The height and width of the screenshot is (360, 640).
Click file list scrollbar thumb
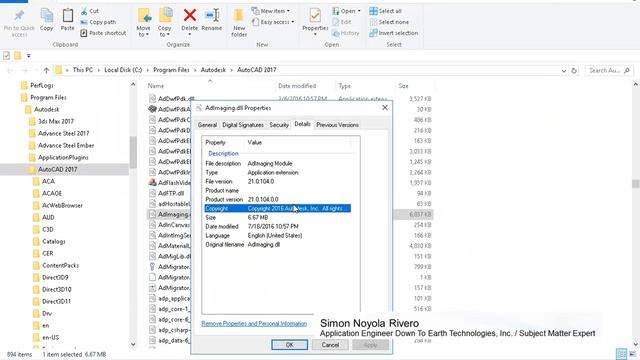[x=636, y=183]
